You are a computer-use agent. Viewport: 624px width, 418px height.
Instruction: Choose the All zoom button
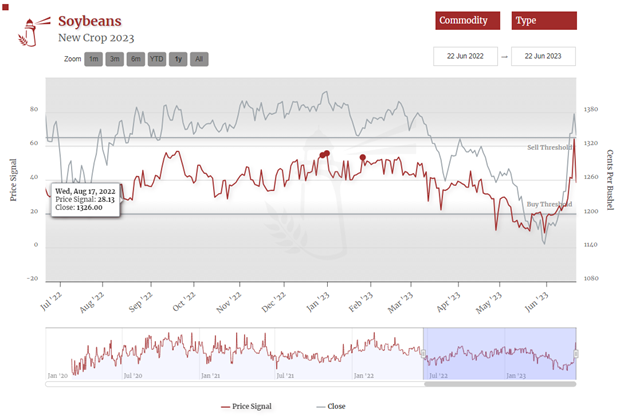(199, 59)
